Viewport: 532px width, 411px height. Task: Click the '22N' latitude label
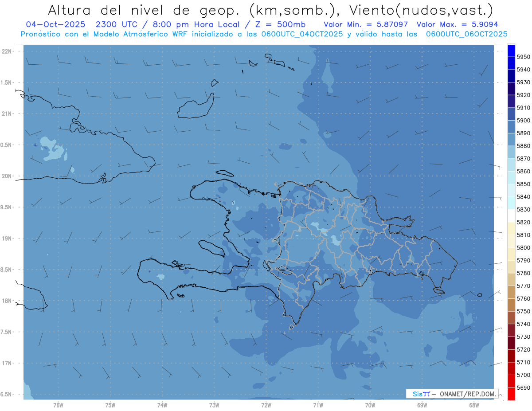click(x=7, y=51)
